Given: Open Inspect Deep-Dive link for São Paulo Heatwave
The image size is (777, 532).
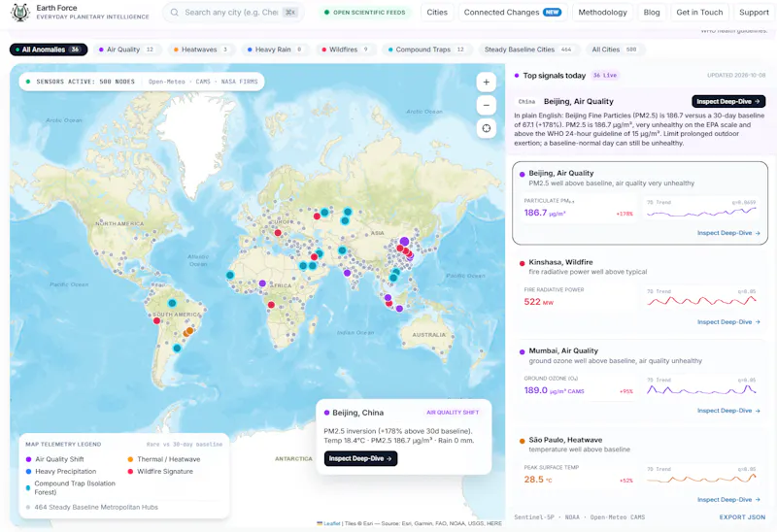Looking at the screenshot, I should click(x=728, y=500).
